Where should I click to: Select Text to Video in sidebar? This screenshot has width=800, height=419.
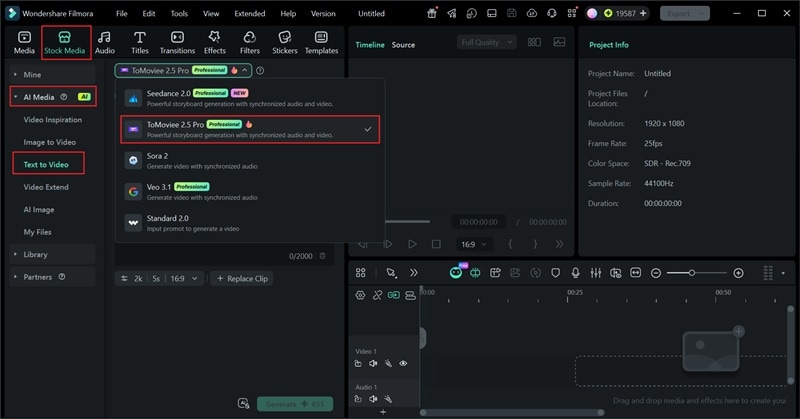pos(46,164)
